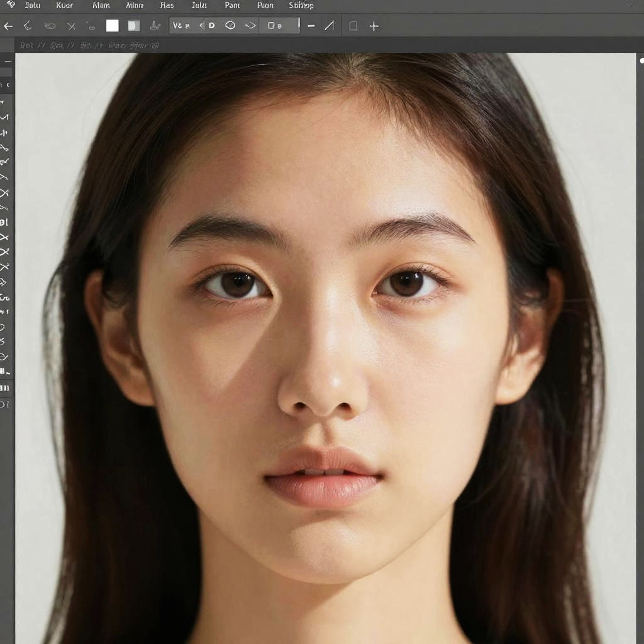Toggle the "D" option in options bar
Screen dimensions: 644x644
[x=211, y=26]
